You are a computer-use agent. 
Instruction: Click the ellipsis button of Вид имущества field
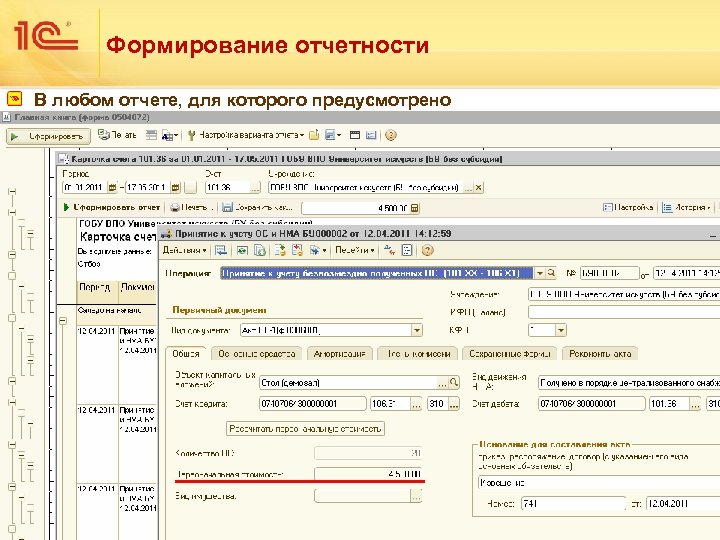point(416,496)
